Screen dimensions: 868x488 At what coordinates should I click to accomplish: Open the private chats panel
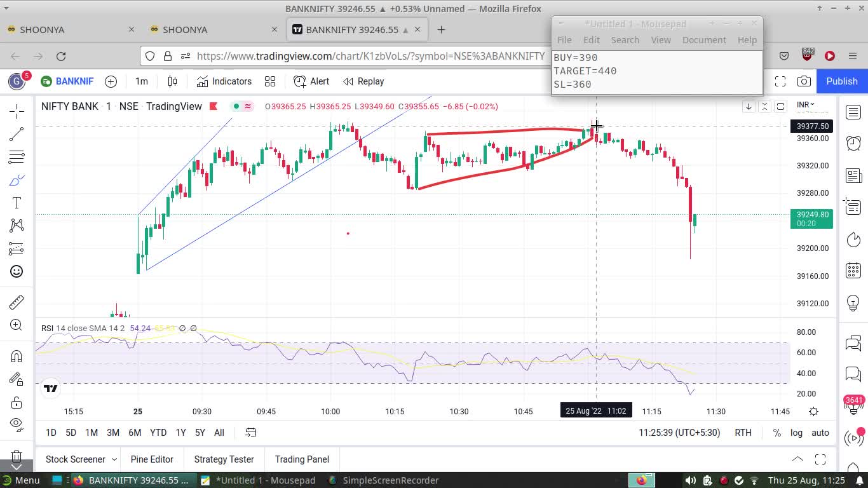(853, 375)
